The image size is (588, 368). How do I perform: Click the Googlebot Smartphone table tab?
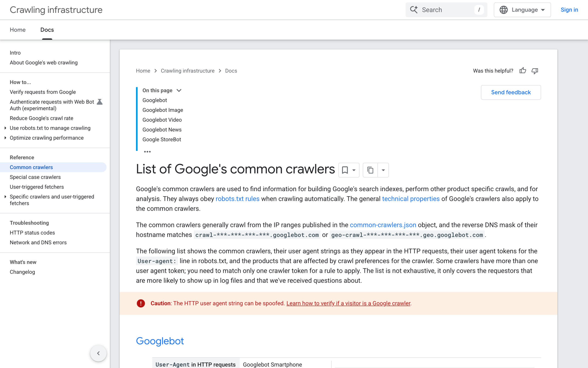tap(272, 364)
